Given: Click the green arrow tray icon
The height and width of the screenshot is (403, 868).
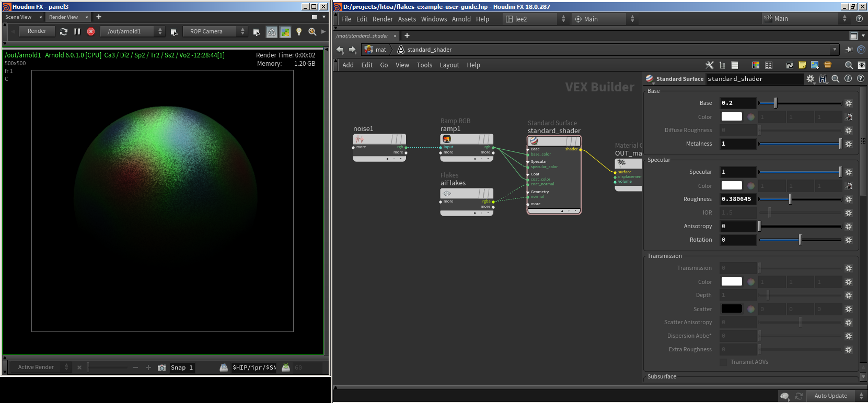Looking at the screenshot, I should pyautogui.click(x=286, y=368).
